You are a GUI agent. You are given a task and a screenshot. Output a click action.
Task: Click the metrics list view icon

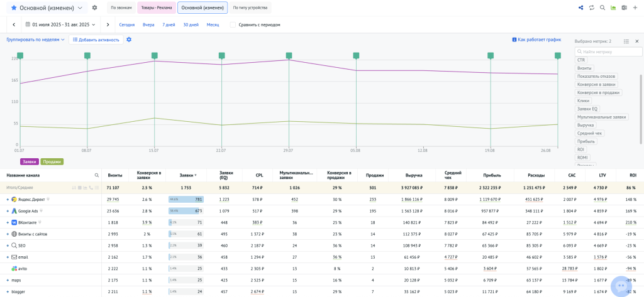[626, 41]
